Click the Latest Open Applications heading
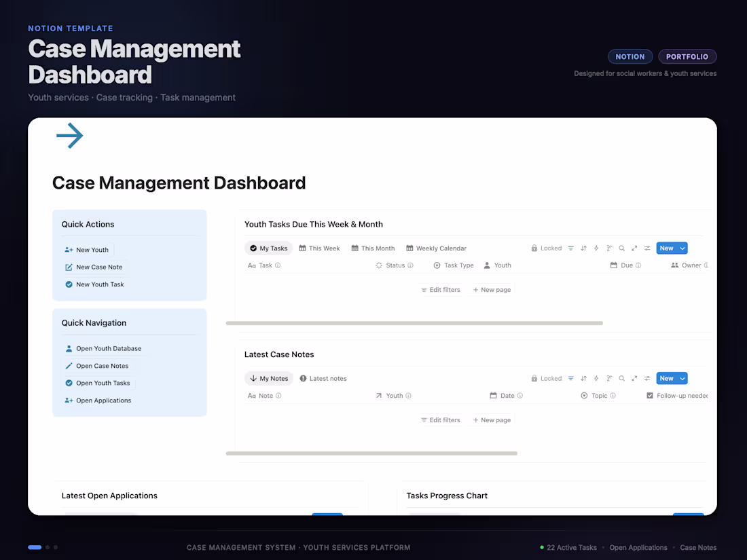The image size is (747, 560). tap(109, 496)
